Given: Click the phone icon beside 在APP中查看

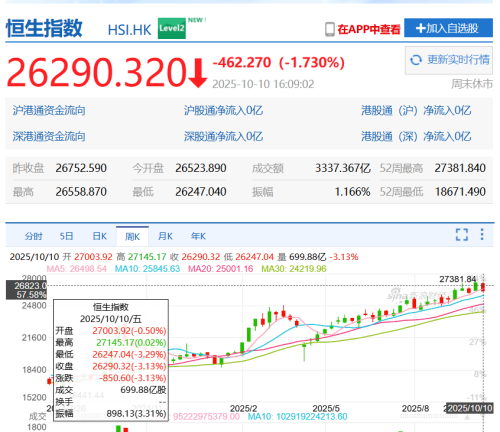Looking at the screenshot, I should 330,29.
